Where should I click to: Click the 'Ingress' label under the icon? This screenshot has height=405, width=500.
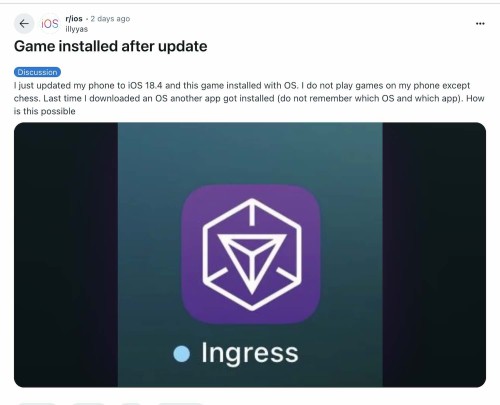[250, 353]
